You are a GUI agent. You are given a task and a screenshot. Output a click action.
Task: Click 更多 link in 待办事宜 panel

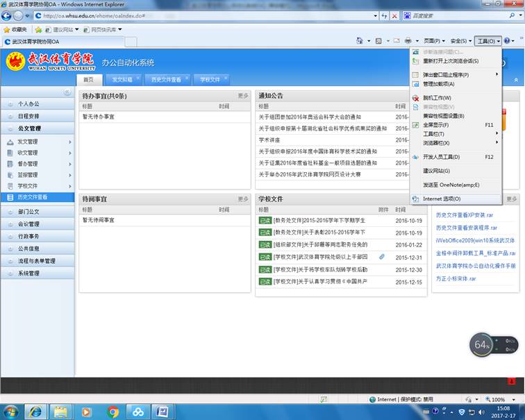tap(242, 96)
